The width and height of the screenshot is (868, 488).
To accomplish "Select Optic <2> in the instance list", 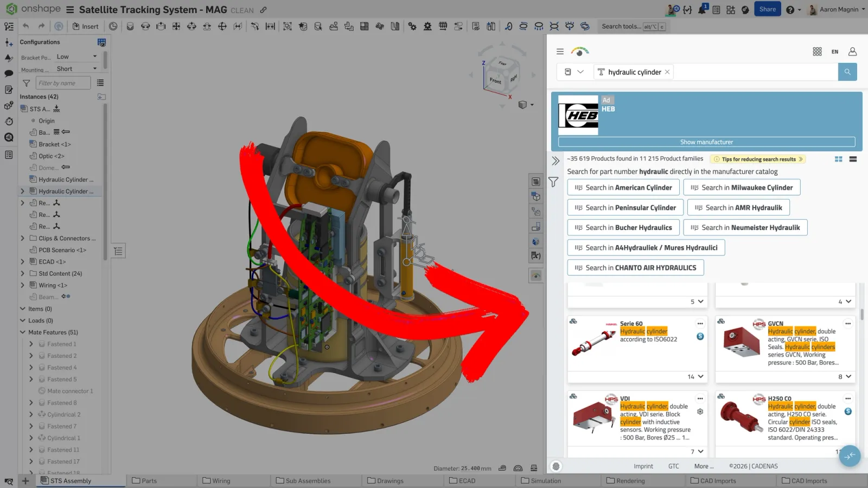I will [x=51, y=156].
